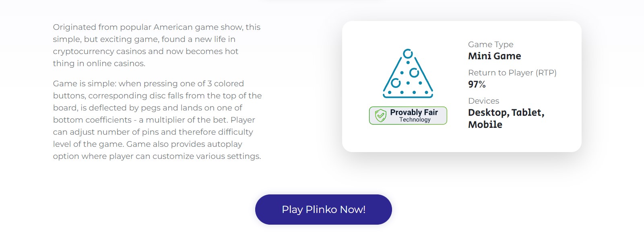
Task: Click the green shield checkmark icon
Action: (x=380, y=116)
